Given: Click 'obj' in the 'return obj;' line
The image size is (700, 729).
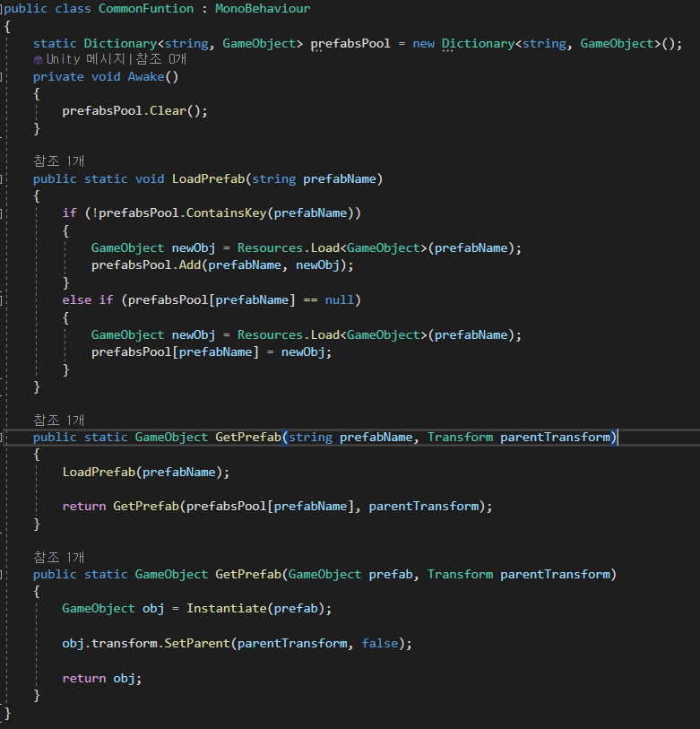Looking at the screenshot, I should (124, 678).
